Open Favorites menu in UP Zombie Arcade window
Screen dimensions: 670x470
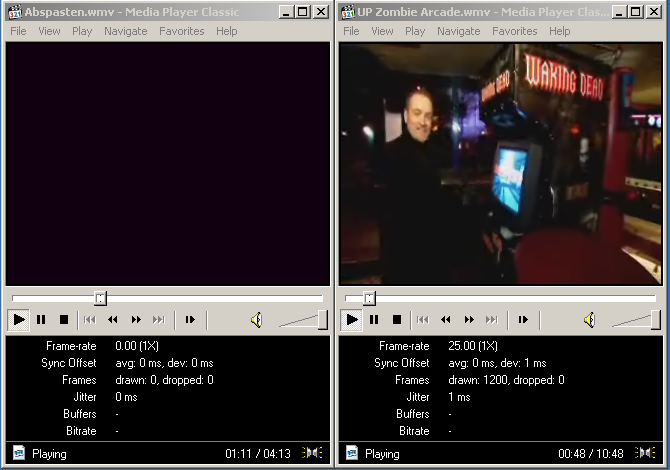pos(514,31)
